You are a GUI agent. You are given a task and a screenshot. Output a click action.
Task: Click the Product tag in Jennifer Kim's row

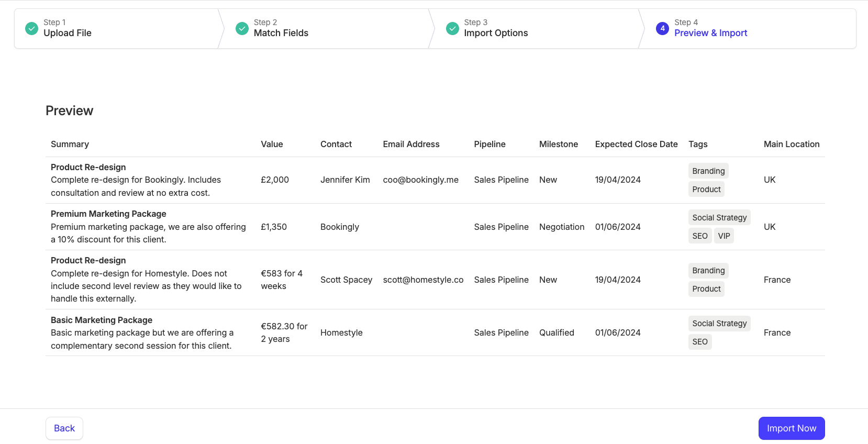706,190
